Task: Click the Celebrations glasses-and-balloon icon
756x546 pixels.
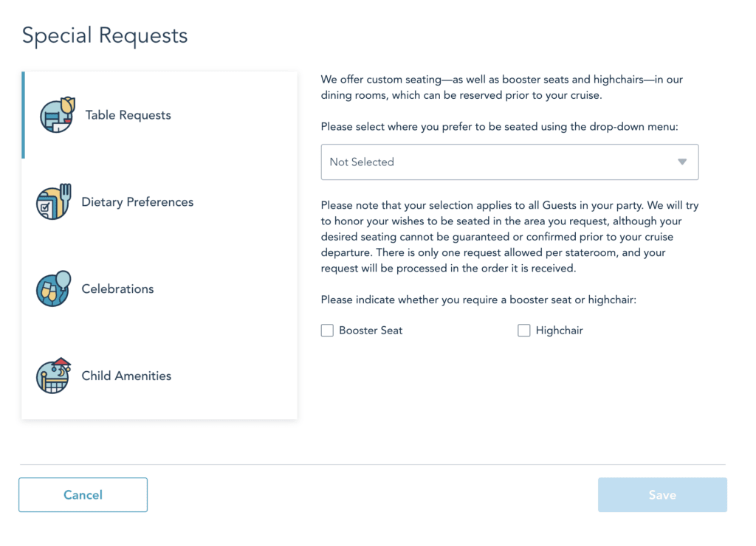Action: click(x=53, y=288)
